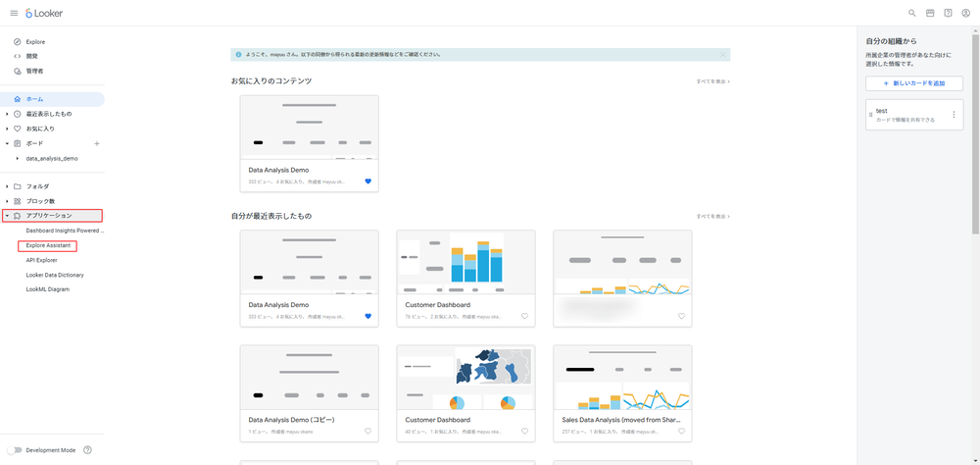The height and width of the screenshot is (465, 980).
Task: Open Looker Data Dictionary application
Action: (x=55, y=275)
